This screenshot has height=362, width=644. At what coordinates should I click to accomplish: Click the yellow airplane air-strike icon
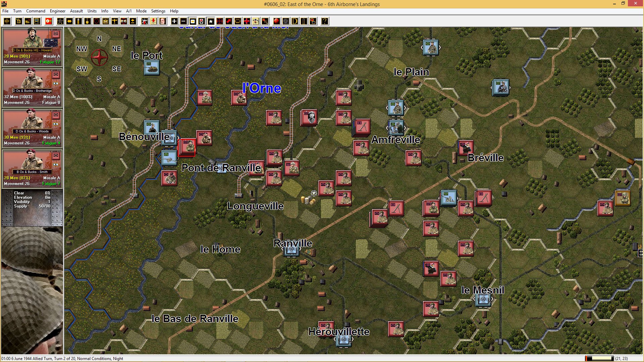click(115, 21)
